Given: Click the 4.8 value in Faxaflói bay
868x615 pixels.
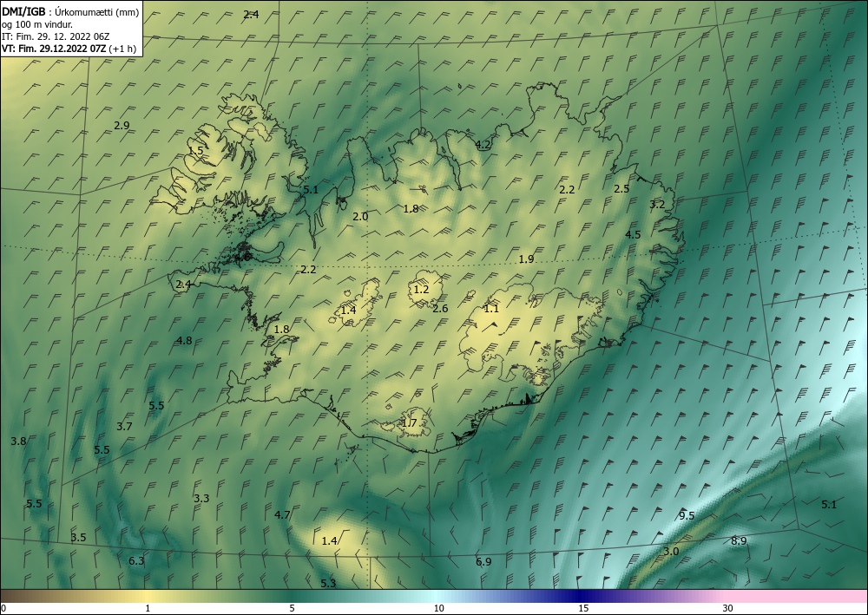Looking at the screenshot, I should [x=184, y=341].
